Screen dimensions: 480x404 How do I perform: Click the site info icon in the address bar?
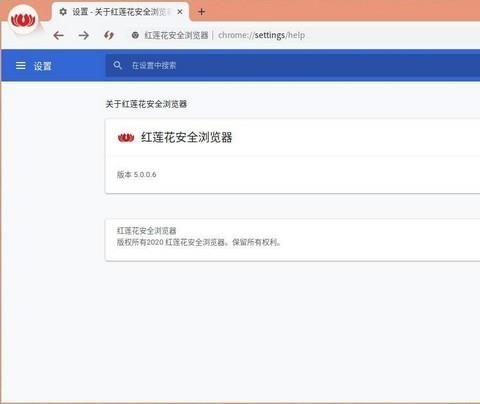135,35
